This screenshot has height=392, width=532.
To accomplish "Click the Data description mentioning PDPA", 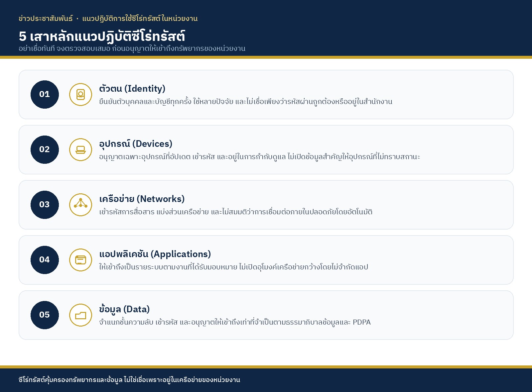I will pyautogui.click(x=235, y=322).
